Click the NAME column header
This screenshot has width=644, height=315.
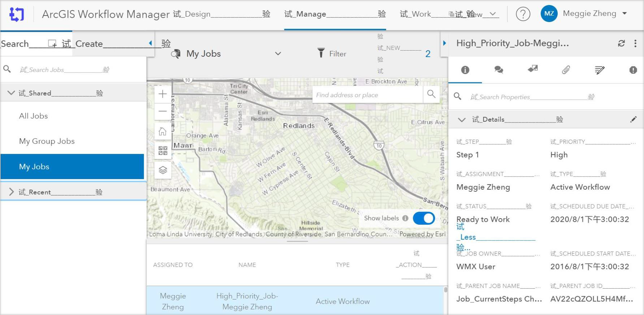(247, 265)
